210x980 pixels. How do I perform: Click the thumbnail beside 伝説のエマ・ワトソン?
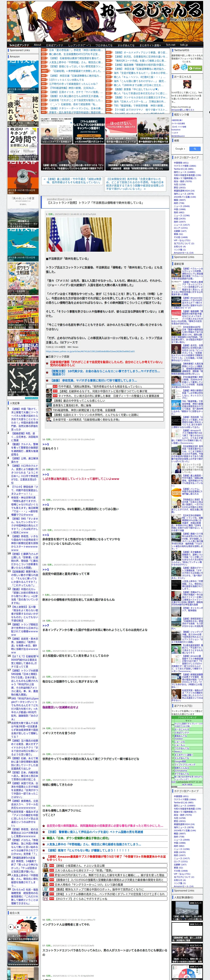coord(49,415)
